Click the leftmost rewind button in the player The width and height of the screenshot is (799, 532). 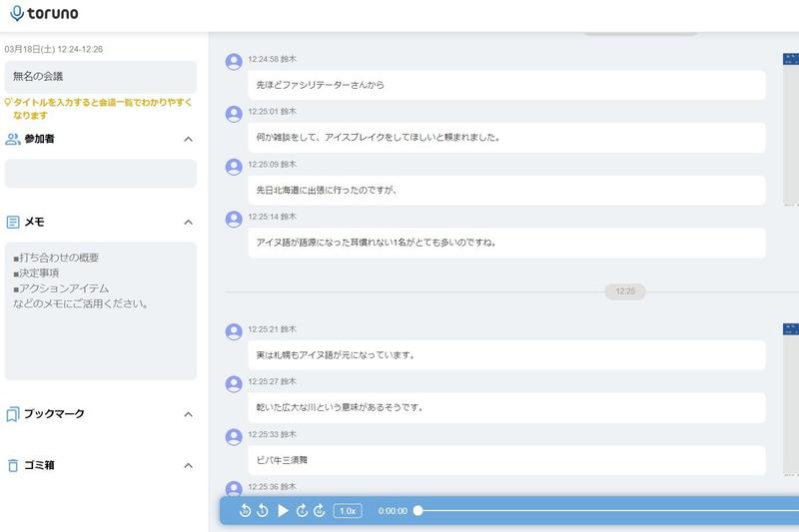(x=245, y=511)
